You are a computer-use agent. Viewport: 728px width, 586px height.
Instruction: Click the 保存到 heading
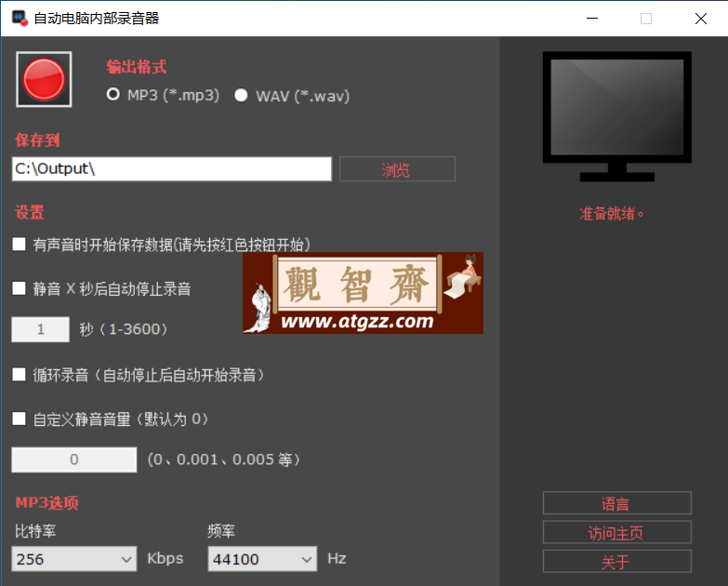(x=37, y=140)
